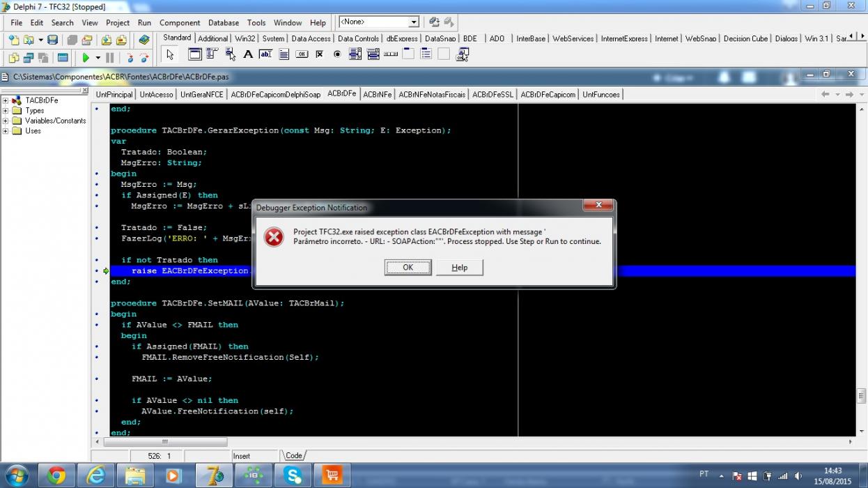
Task: Open the Open-file recent files dropdown arrow
Action: pos(40,40)
